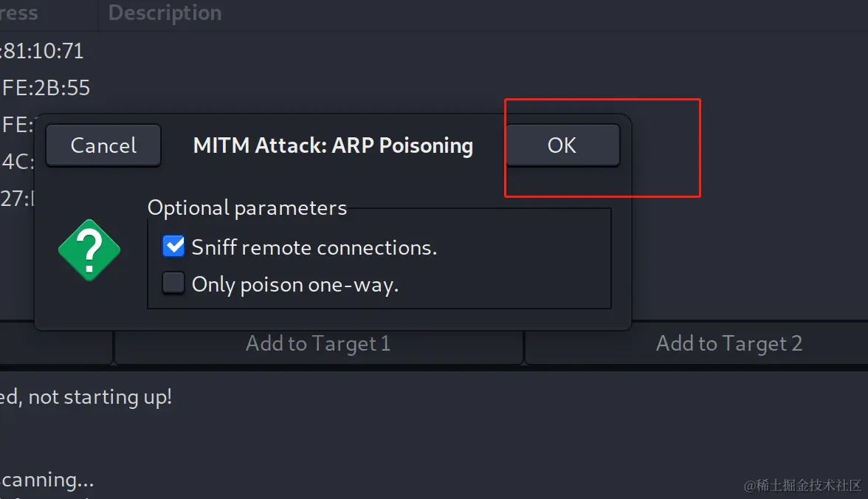Click Add to Target 1 button
Image resolution: width=868 pixels, height=499 pixels.
coord(318,343)
